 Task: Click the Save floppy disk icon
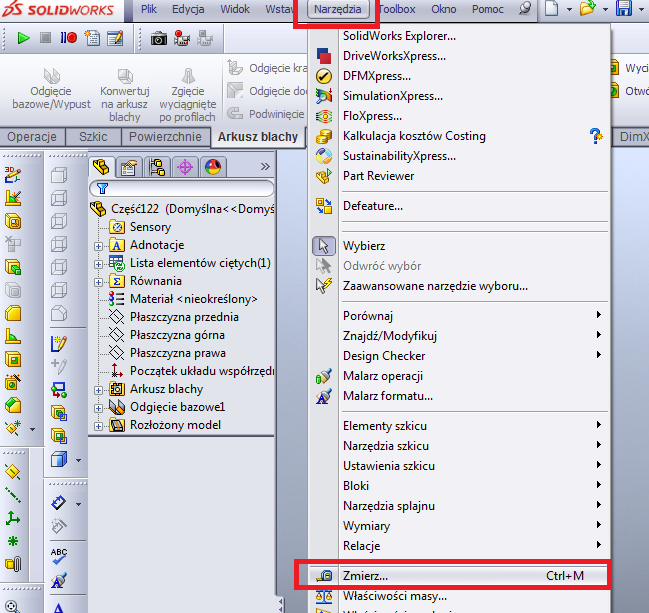pyautogui.click(x=623, y=9)
